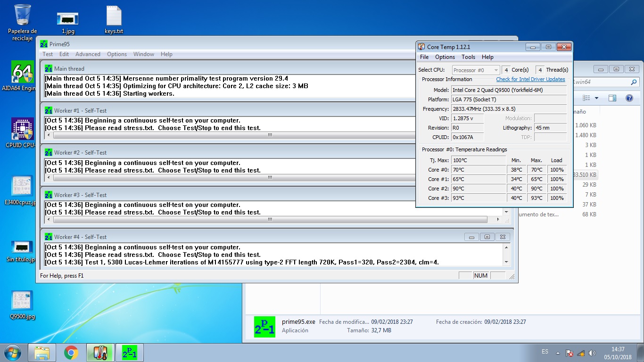Launch the AIDA64 Engineer desktop shortcut
This screenshot has width=644, height=362.
[x=22, y=75]
